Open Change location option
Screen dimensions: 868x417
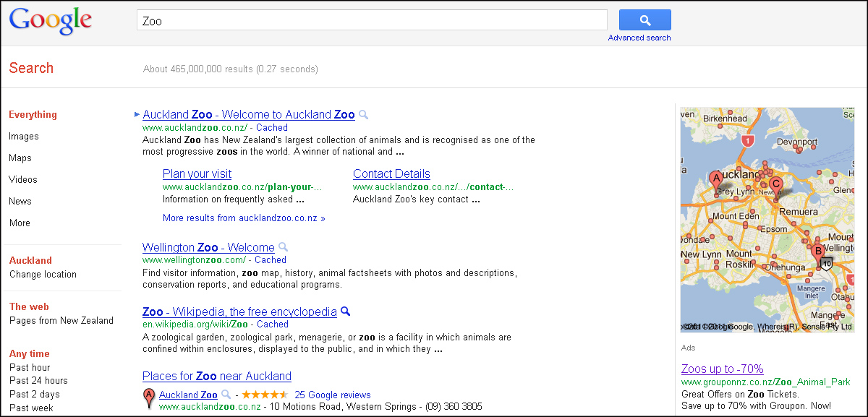43,275
